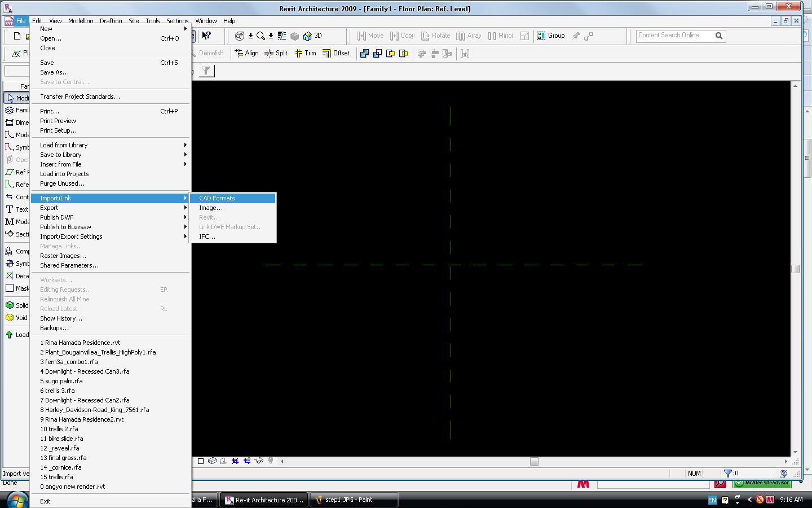
Task: Switch to step1.JPG - Paint taskbar button
Action: (349, 500)
